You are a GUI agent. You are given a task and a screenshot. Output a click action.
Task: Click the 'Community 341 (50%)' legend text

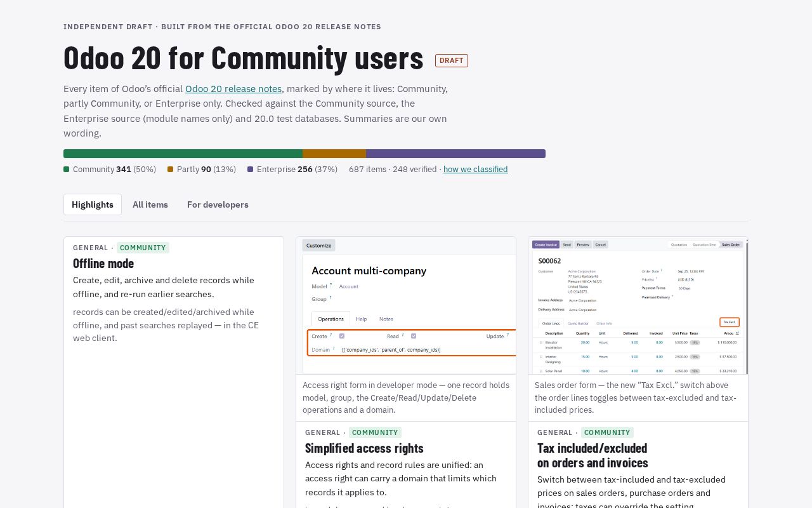114,170
